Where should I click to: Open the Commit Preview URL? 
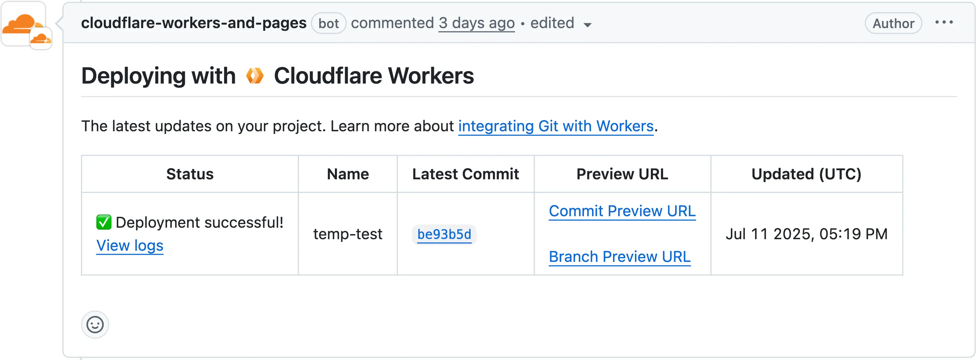tap(622, 211)
